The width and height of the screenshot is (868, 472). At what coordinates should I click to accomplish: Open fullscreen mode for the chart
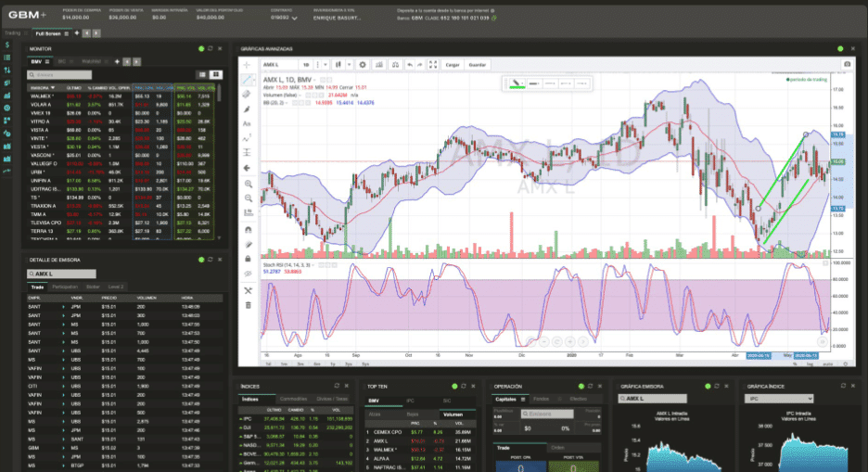(x=433, y=65)
